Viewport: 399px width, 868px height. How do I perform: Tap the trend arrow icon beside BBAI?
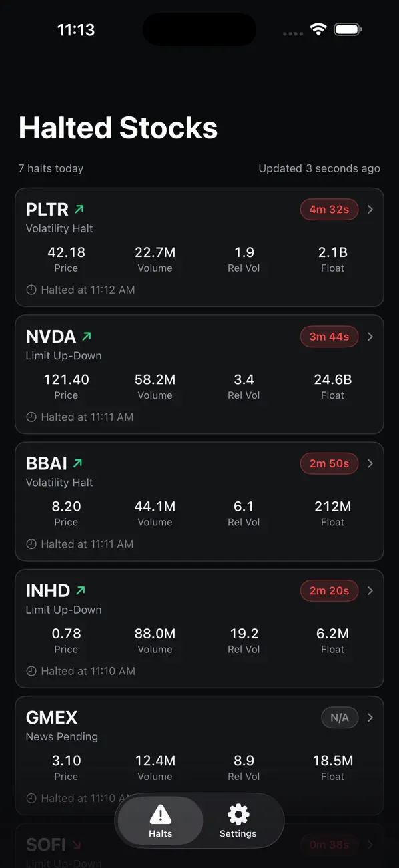[x=78, y=463]
